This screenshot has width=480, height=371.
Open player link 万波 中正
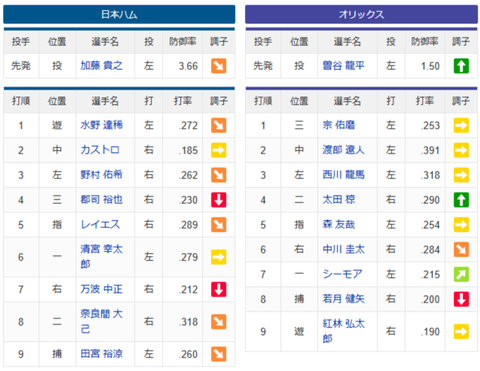point(101,289)
